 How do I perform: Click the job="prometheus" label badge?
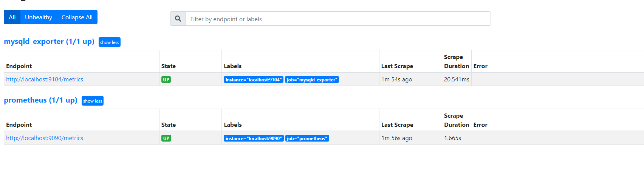tap(307, 138)
